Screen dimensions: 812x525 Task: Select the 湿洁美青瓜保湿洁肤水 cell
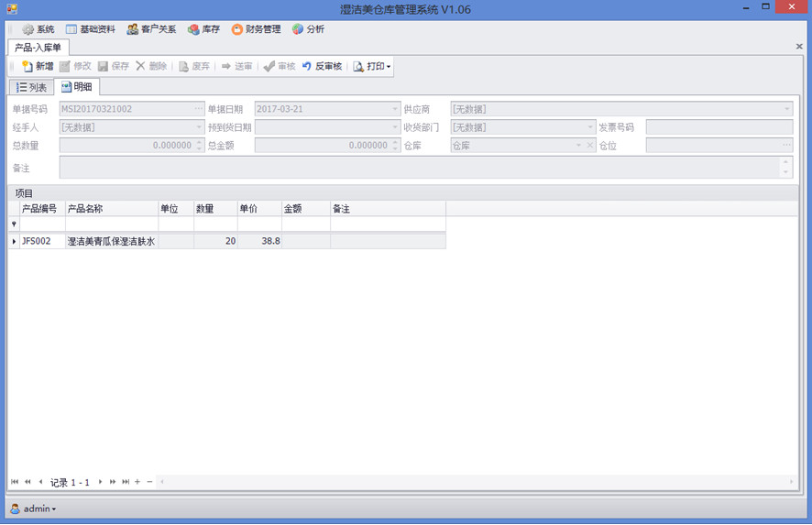tap(111, 241)
